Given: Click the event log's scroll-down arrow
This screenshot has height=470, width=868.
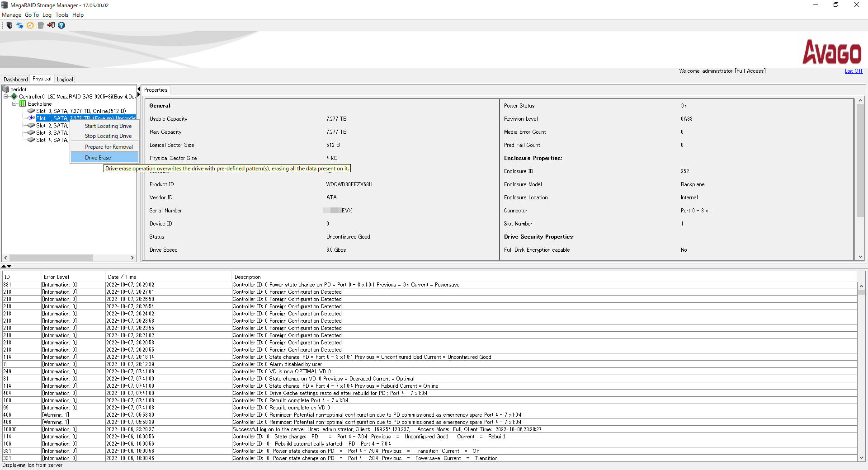Looking at the screenshot, I should point(861,457).
